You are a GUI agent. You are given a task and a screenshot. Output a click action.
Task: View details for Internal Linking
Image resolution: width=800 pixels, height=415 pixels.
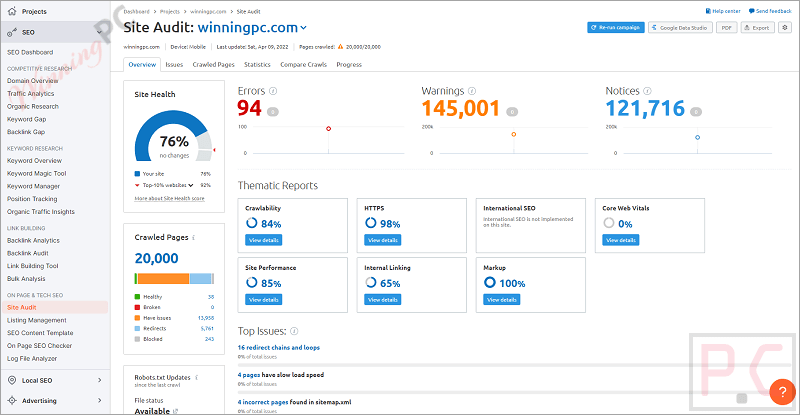(x=383, y=300)
